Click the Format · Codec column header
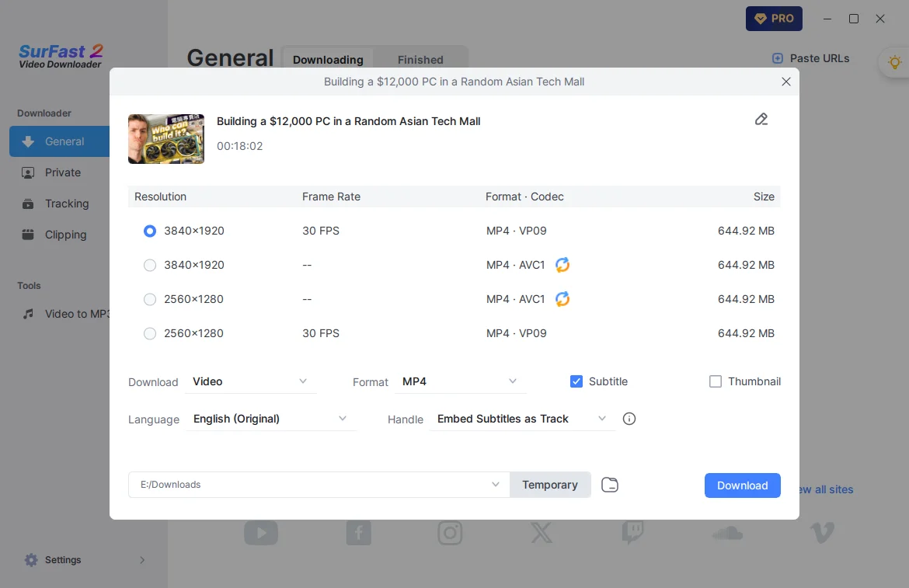This screenshot has width=909, height=588. [524, 197]
